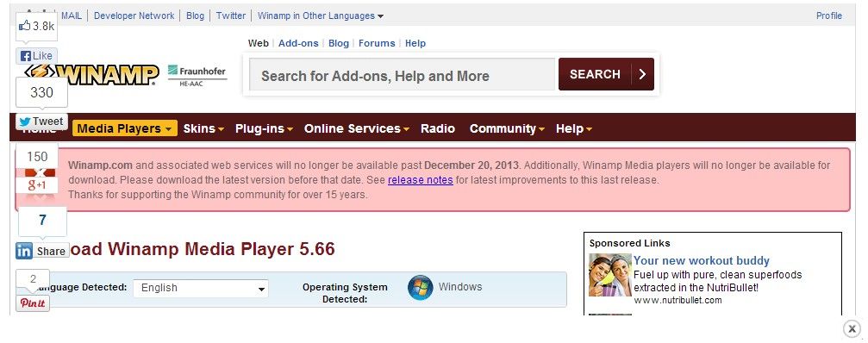The height and width of the screenshot is (343, 868).
Task: Click the Search for Add-ons input field
Action: [402, 75]
